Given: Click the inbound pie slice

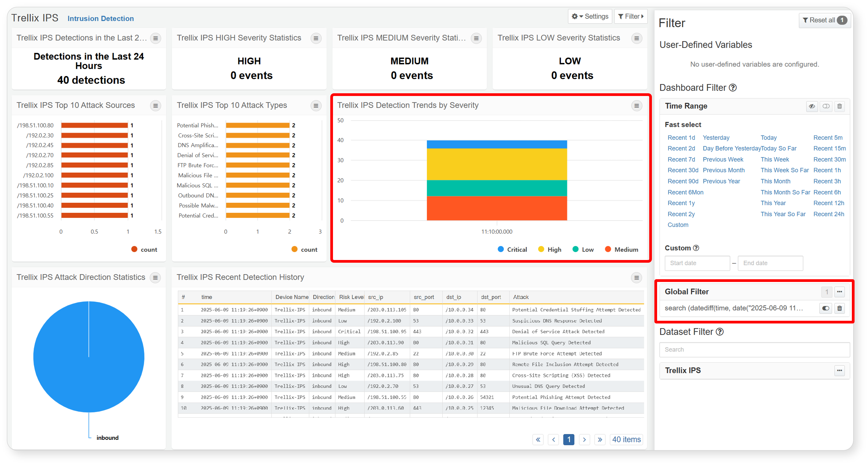Looking at the screenshot, I should [89, 357].
